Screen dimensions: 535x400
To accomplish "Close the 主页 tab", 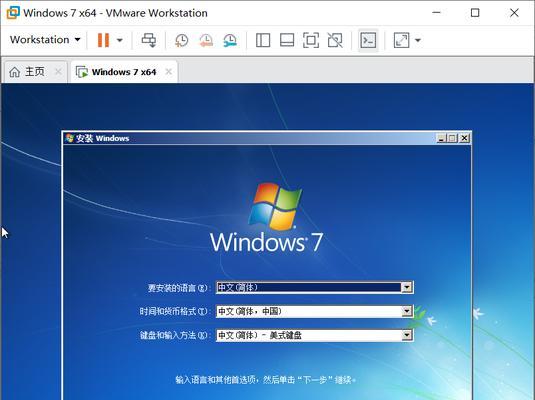I will click(58, 72).
